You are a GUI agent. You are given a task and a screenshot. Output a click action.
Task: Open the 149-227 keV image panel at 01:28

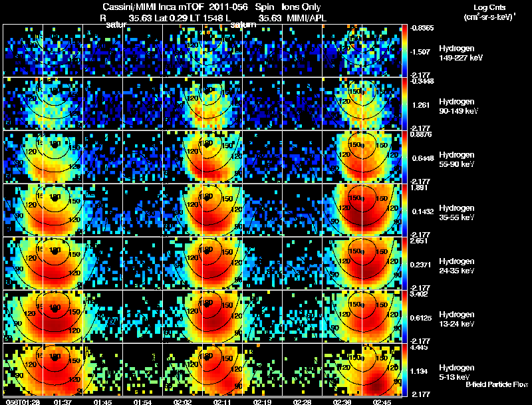point(23,51)
